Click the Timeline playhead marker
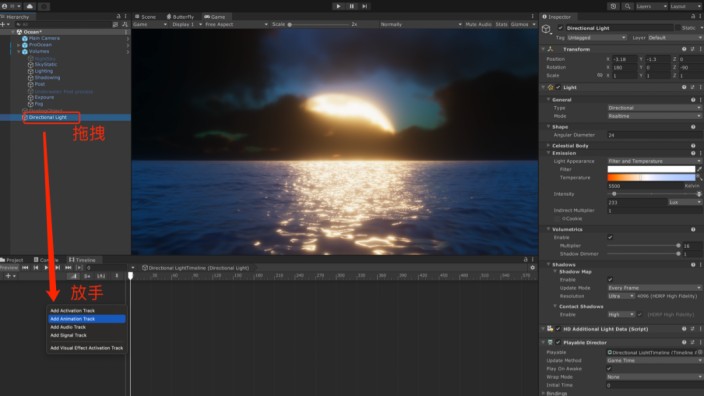704x396 pixels. point(131,275)
